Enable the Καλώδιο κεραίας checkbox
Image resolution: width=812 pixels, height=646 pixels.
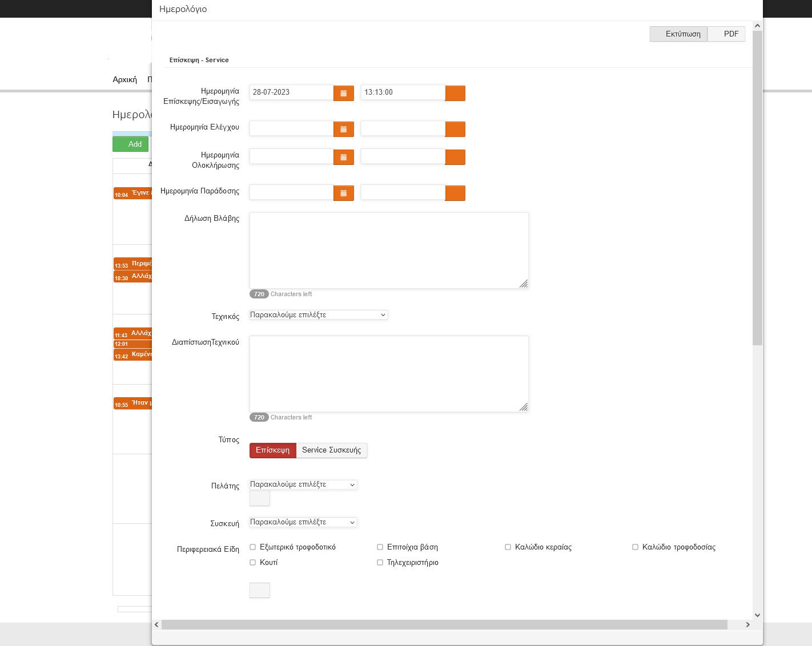coord(508,547)
